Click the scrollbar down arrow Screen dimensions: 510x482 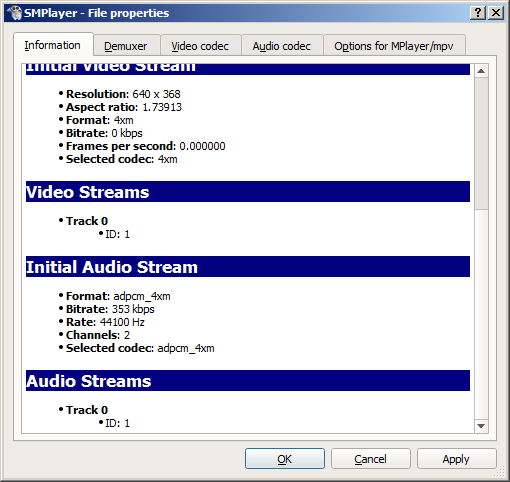481,426
